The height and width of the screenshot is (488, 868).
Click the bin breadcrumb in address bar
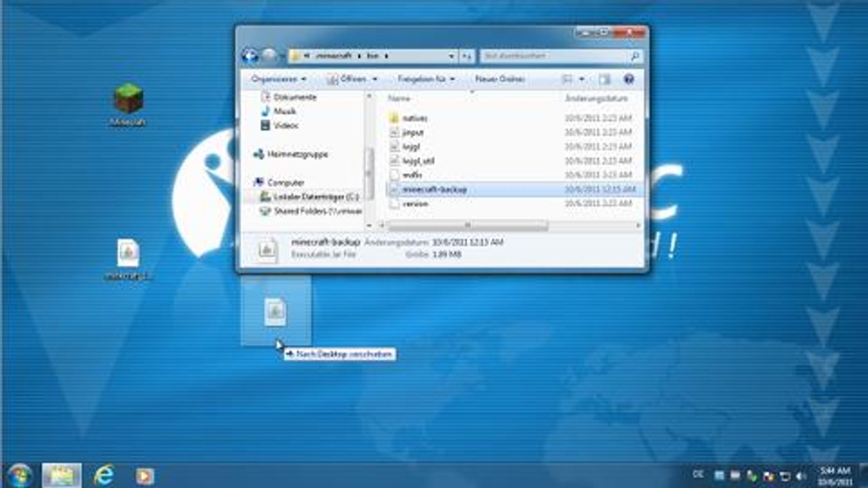(x=372, y=56)
